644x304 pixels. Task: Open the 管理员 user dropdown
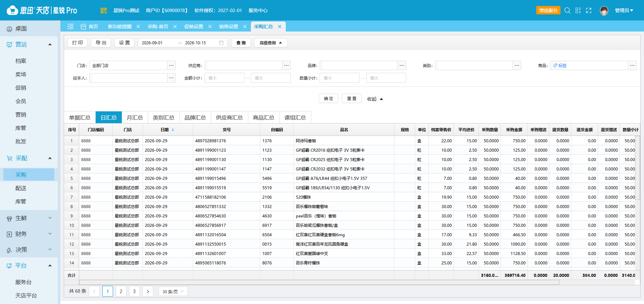(624, 10)
